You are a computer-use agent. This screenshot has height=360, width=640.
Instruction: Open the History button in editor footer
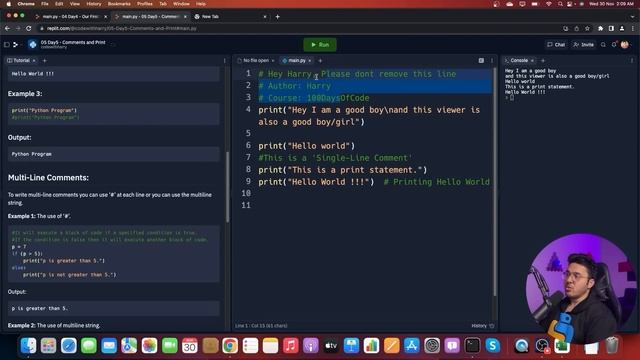[482, 326]
